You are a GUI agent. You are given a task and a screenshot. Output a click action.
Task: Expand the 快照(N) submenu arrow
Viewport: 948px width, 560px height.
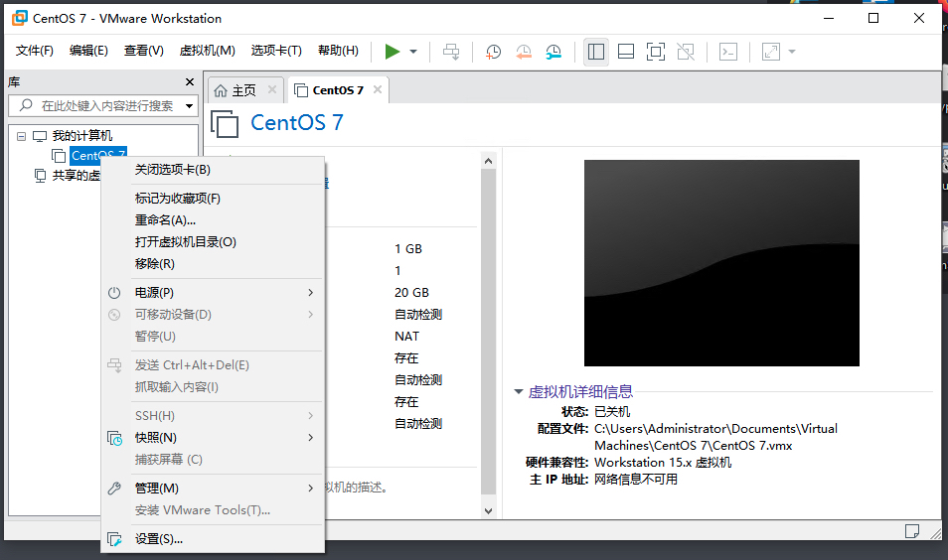click(x=311, y=437)
